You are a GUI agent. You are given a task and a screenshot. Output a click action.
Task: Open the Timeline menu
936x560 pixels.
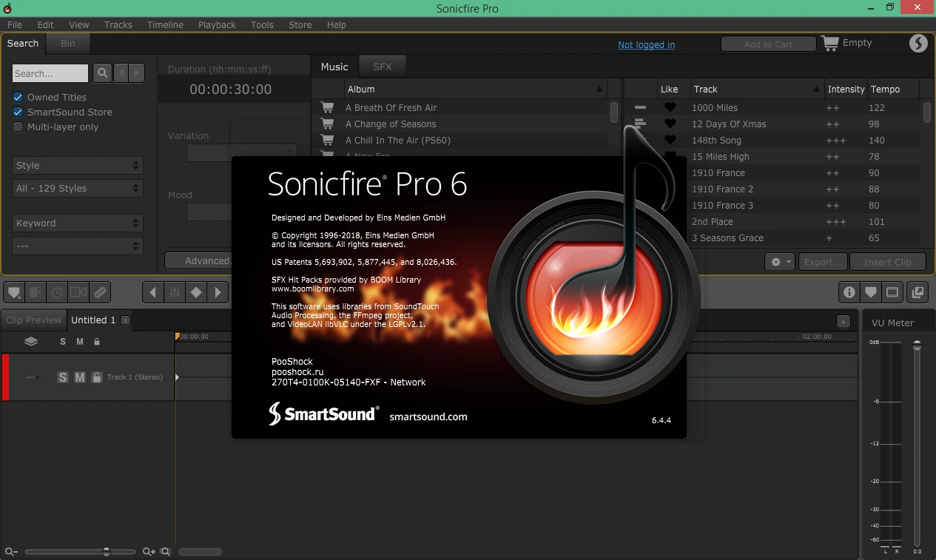click(x=165, y=24)
